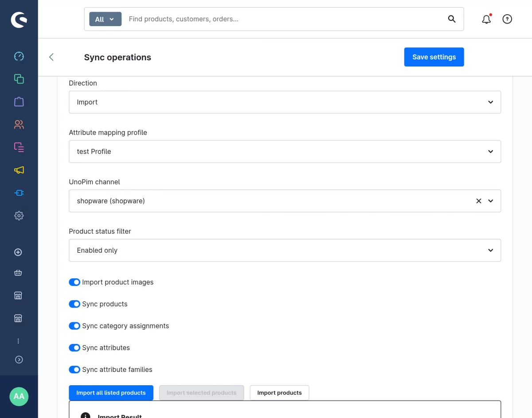The width and height of the screenshot is (532, 418).
Task: Clear UnoPim channel with the X icon
Action: pyautogui.click(x=479, y=201)
